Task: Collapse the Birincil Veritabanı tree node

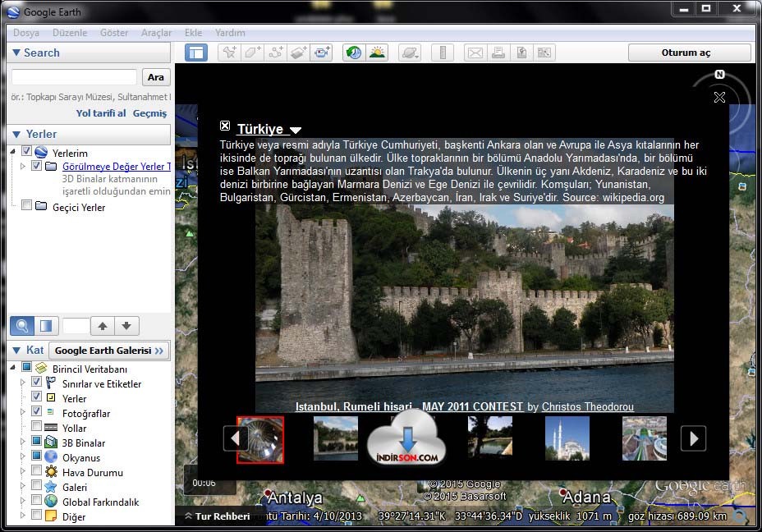Action: click(x=13, y=368)
